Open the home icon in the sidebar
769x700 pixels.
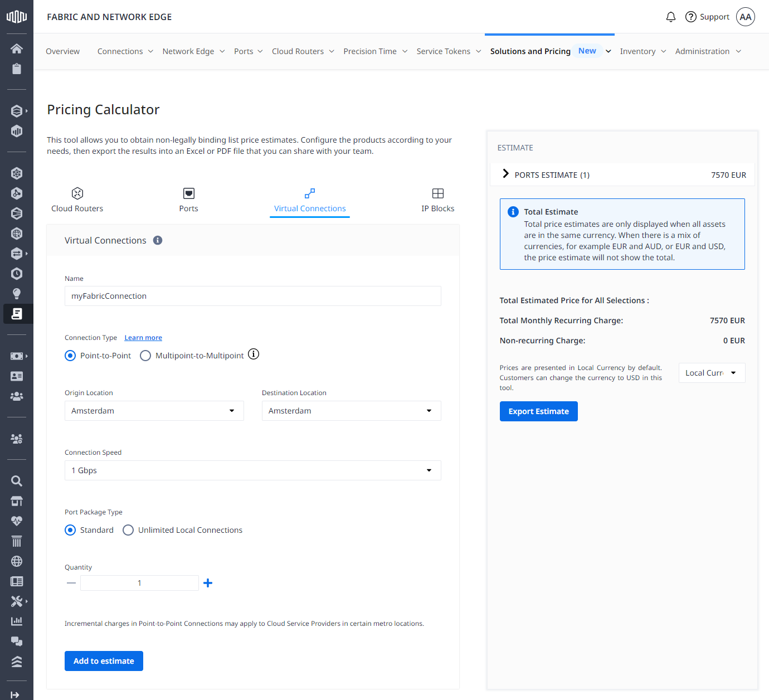point(17,48)
